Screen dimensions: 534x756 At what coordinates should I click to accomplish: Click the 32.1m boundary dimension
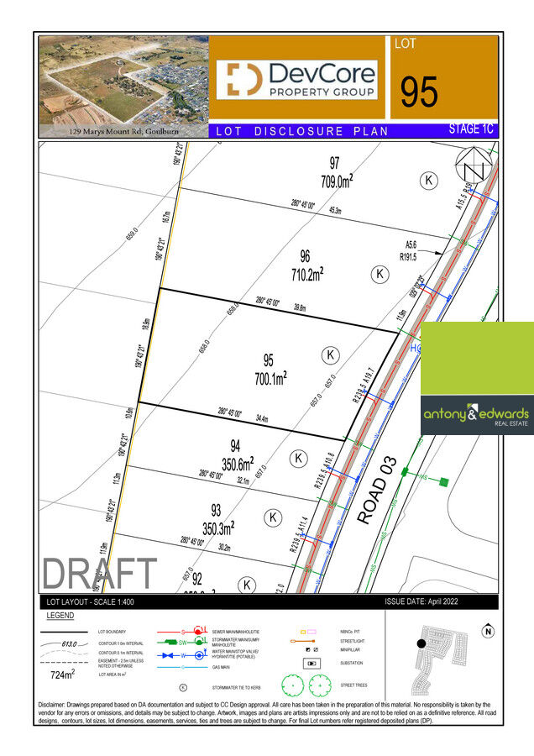pos(243,480)
